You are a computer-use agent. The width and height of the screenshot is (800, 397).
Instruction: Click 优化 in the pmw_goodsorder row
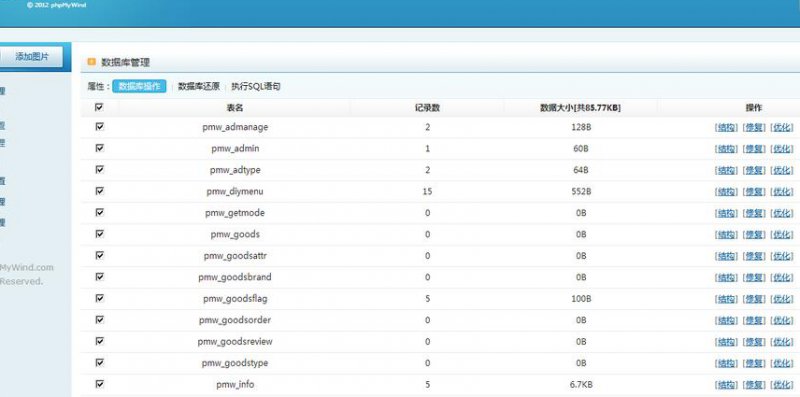tap(782, 320)
